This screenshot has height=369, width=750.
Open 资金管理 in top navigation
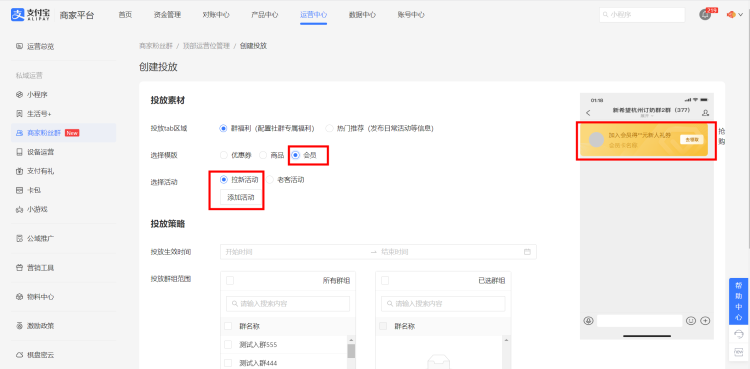167,15
